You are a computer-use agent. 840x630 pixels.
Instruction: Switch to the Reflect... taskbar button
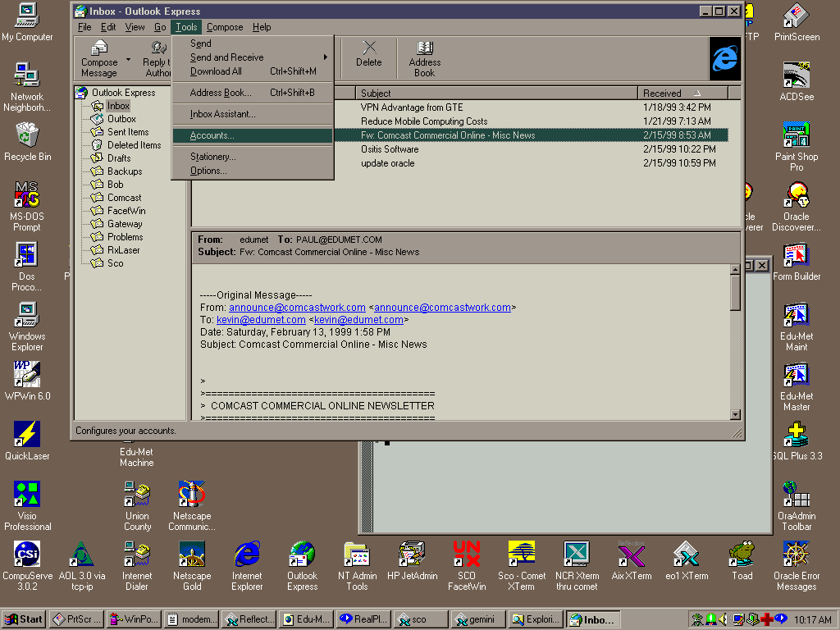[249, 619]
